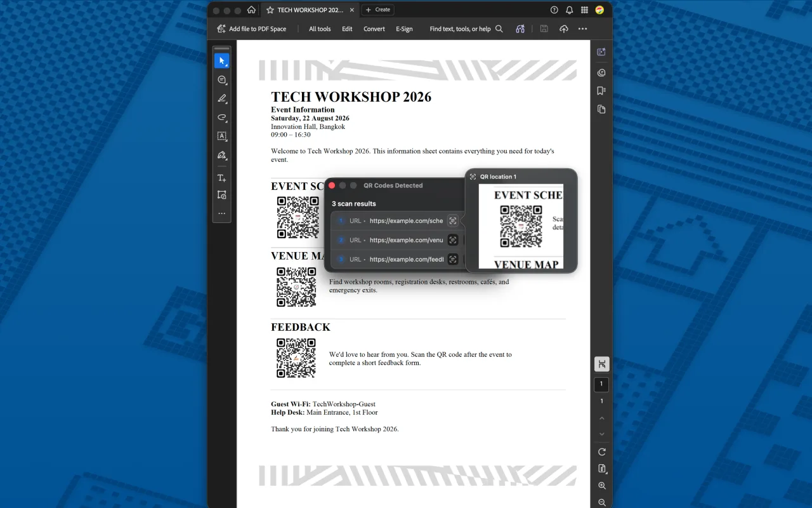
Task: Click the FEEDBACK section heading
Action: 301,327
